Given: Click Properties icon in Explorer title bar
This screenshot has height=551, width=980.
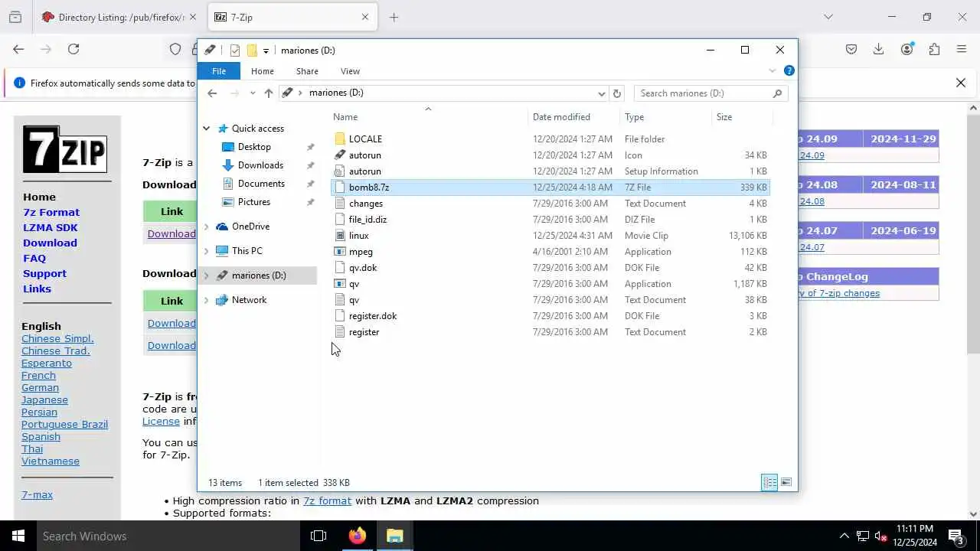Looking at the screenshot, I should [235, 50].
